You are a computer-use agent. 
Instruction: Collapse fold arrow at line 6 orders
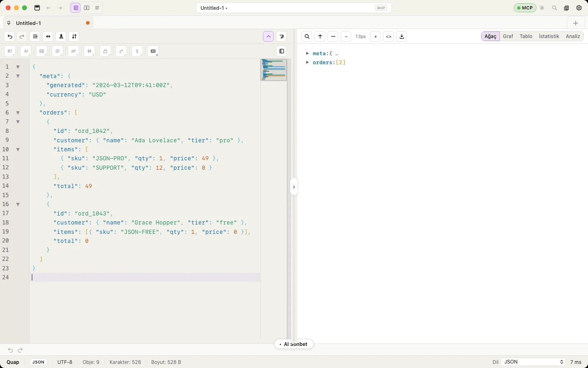coord(18,112)
